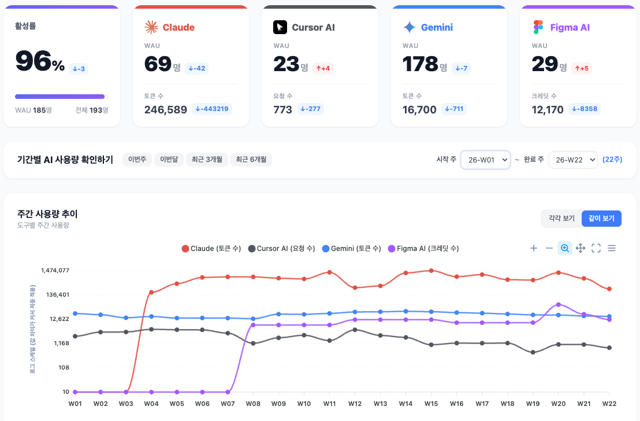Click the W08 x-axis label
Screen dimensions: 640x421
tap(253, 403)
